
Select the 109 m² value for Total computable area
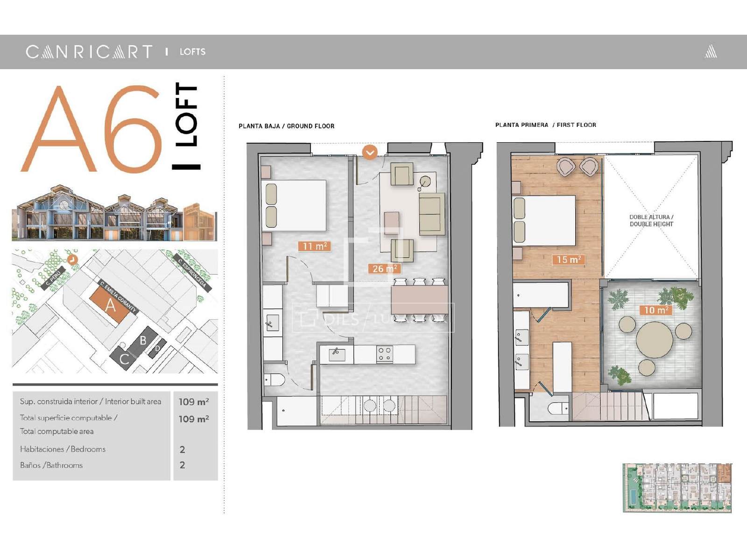click(x=193, y=419)
